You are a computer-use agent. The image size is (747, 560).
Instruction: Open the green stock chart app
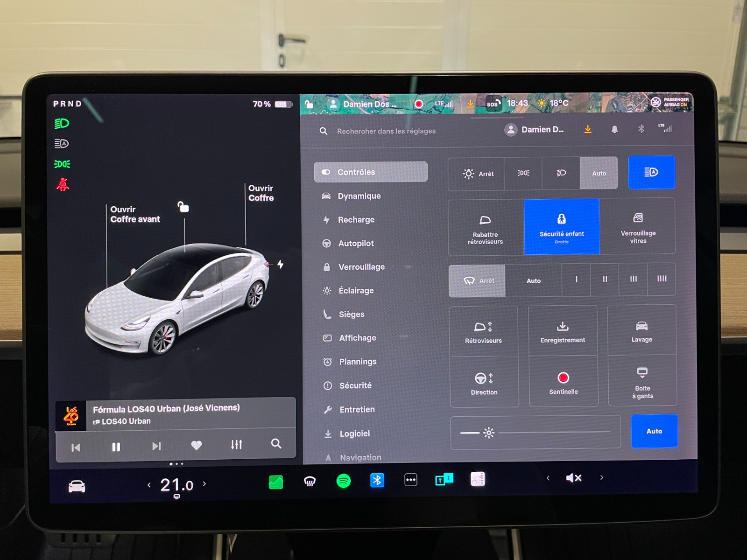(x=276, y=482)
